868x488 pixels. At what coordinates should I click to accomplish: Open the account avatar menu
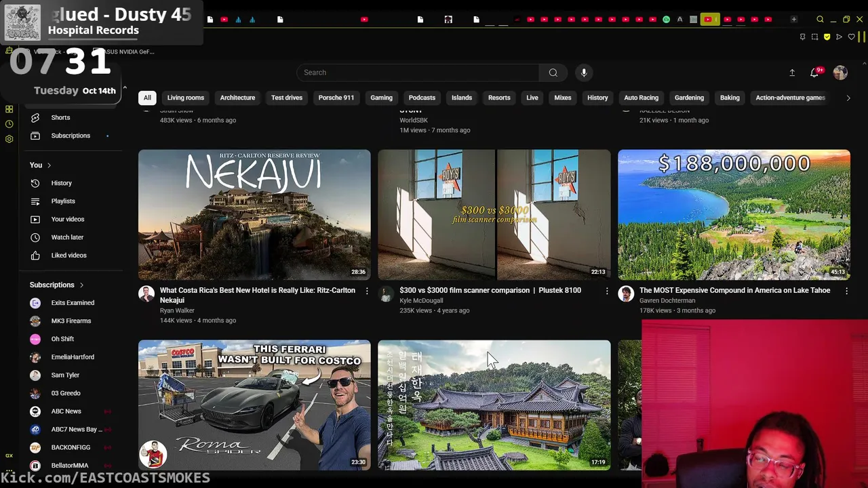(x=840, y=73)
